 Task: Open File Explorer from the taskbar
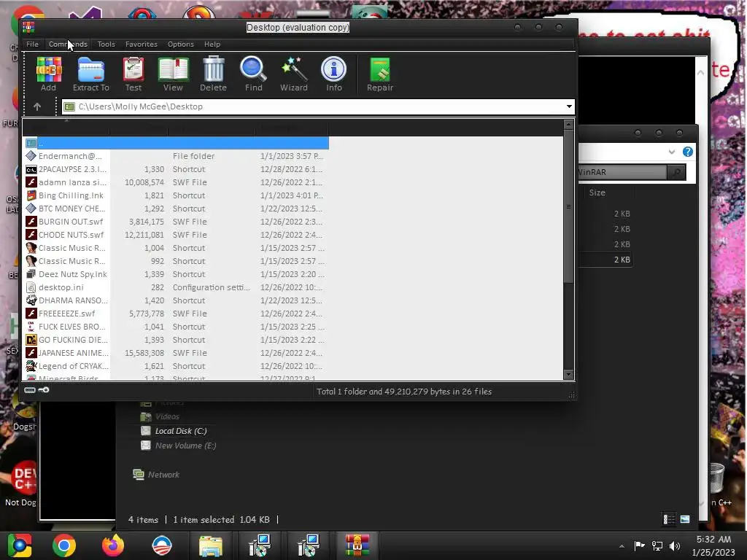(x=211, y=545)
